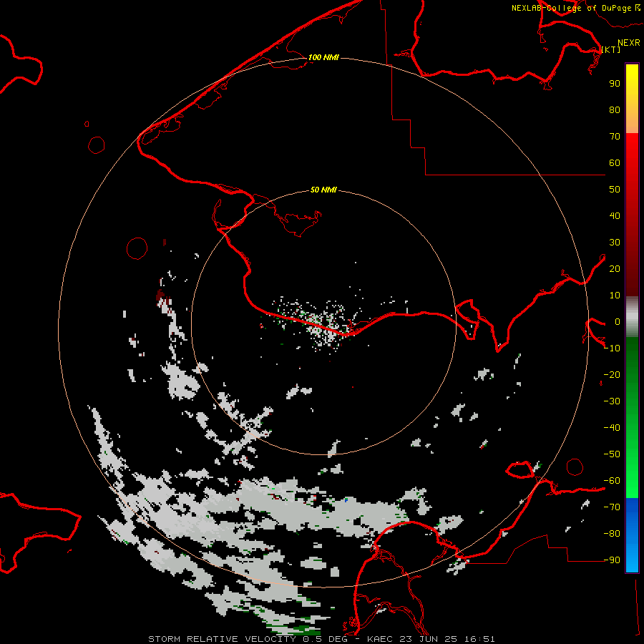Image resolution: width=644 pixels, height=644 pixels.
Task: Click the "20" velocity scale label
Action: 615,269
